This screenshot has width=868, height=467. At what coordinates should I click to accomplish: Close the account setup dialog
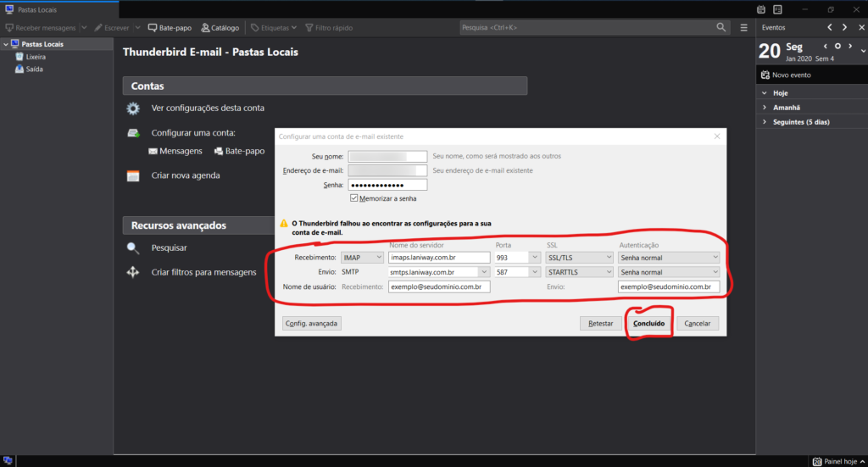(x=717, y=136)
